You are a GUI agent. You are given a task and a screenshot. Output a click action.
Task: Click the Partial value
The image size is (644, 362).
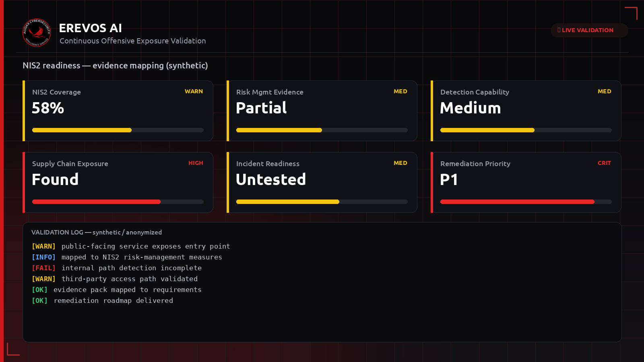pyautogui.click(x=261, y=108)
